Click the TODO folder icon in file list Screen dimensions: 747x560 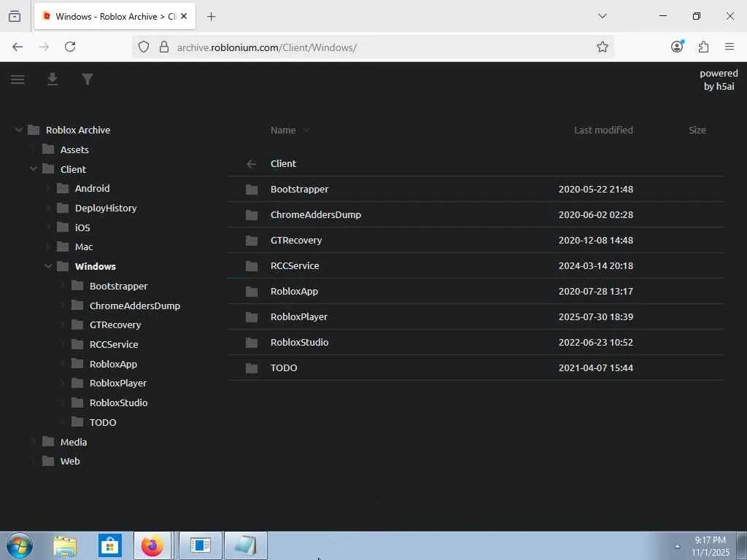click(x=252, y=368)
